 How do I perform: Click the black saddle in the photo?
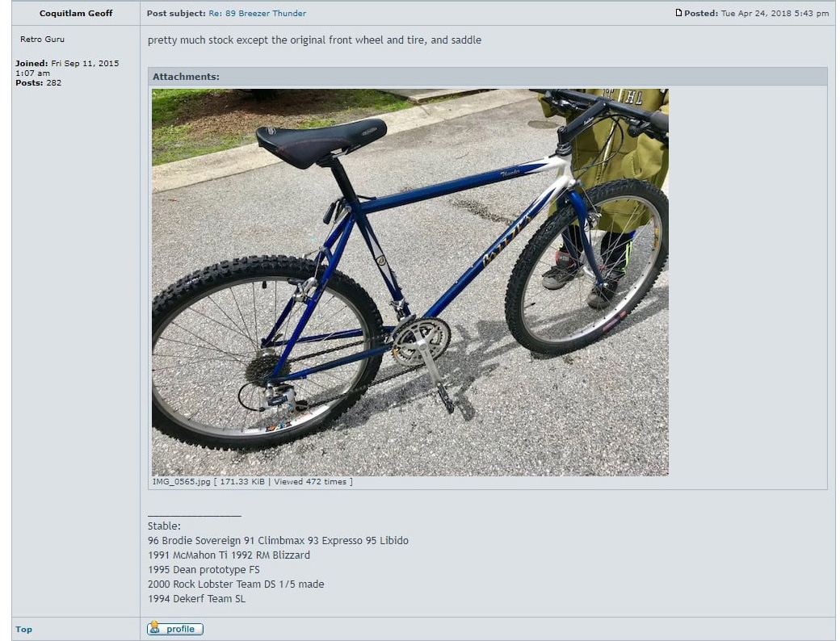(x=321, y=141)
